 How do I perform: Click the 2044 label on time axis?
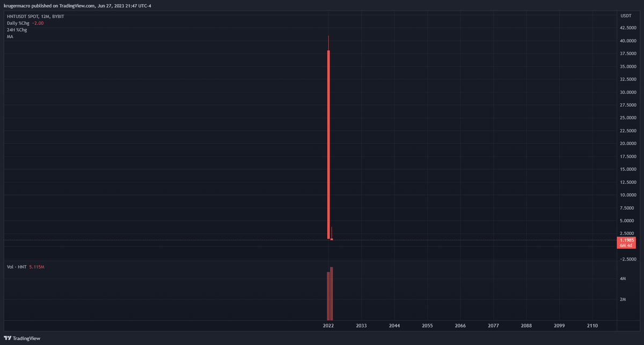click(x=394, y=326)
